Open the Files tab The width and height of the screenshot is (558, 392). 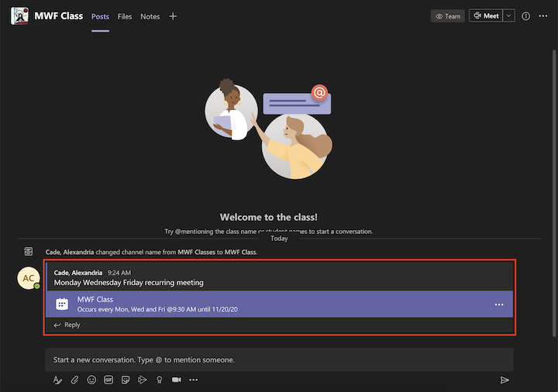coord(125,16)
